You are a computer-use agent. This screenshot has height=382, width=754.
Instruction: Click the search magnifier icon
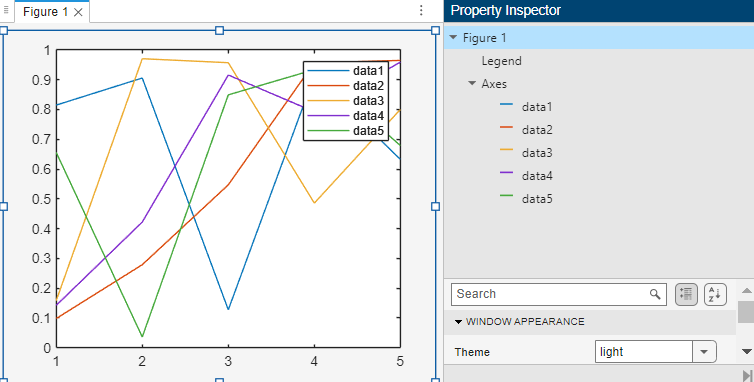[655, 294]
